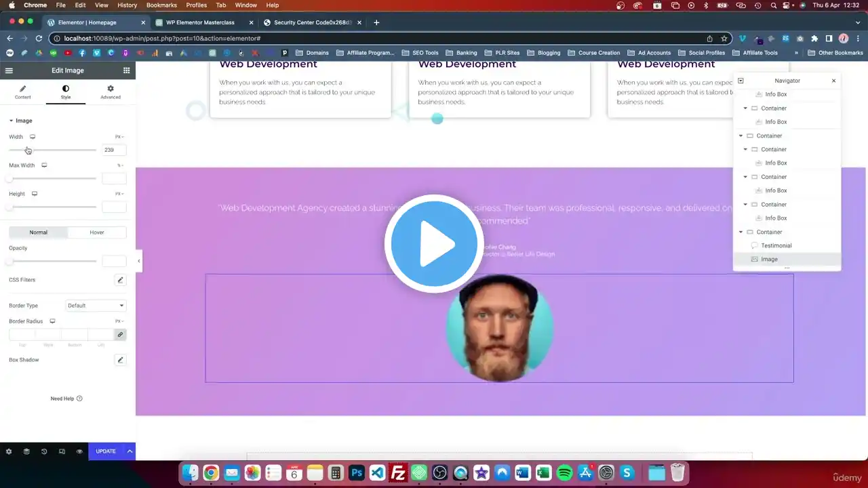Open the Elementor widgets grid panel
Image resolution: width=868 pixels, height=488 pixels.
click(x=126, y=70)
